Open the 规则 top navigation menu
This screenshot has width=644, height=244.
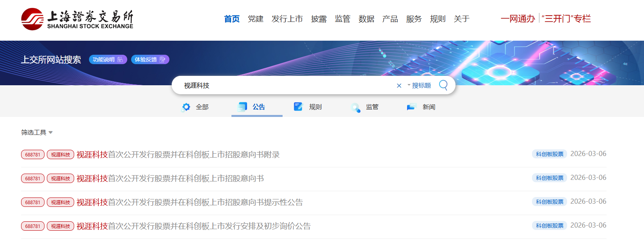click(x=438, y=19)
